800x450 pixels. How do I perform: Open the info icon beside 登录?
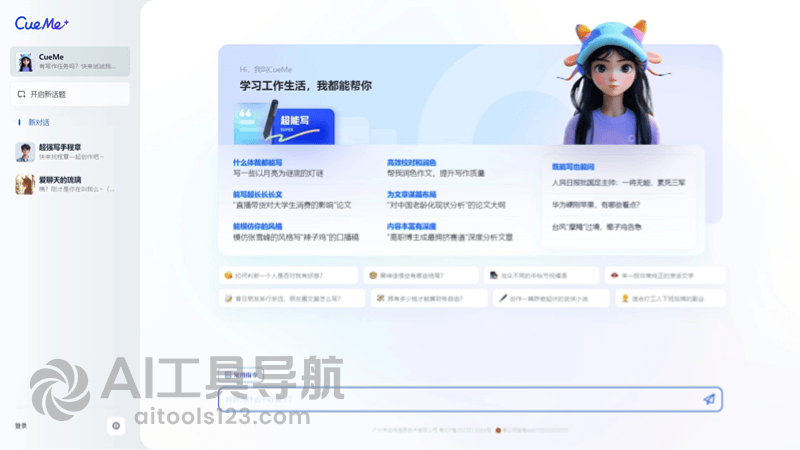tap(116, 426)
